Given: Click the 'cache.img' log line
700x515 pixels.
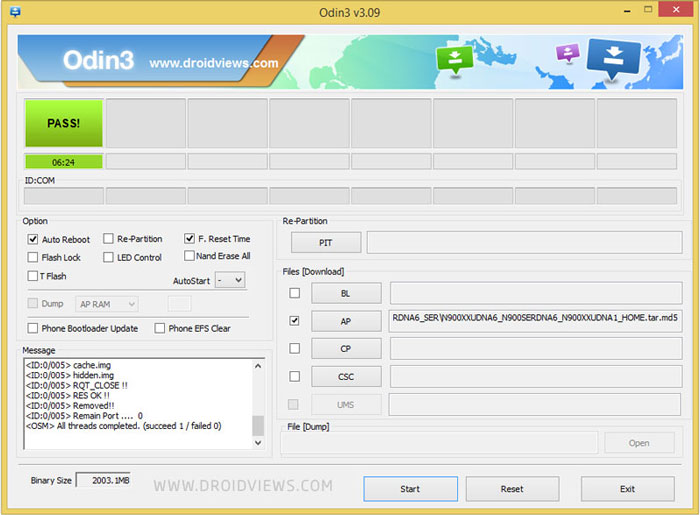Looking at the screenshot, I should pos(68,365).
